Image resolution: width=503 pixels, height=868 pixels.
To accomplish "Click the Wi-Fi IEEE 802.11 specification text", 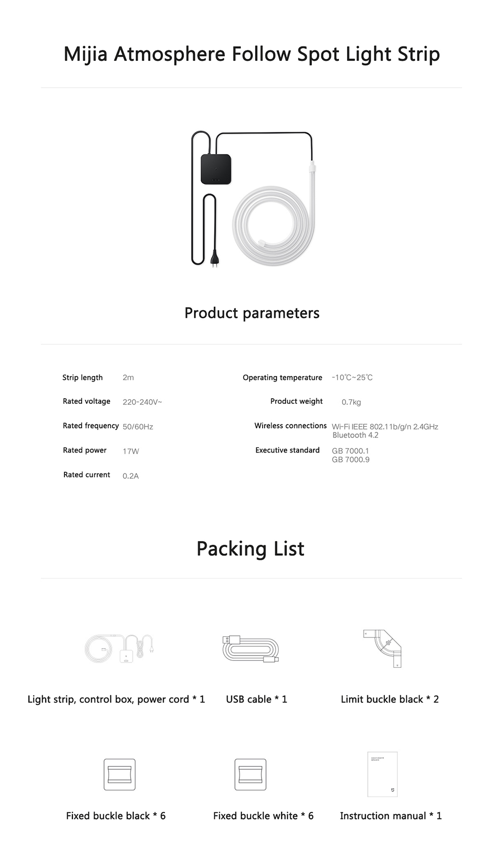I will coord(385,426).
